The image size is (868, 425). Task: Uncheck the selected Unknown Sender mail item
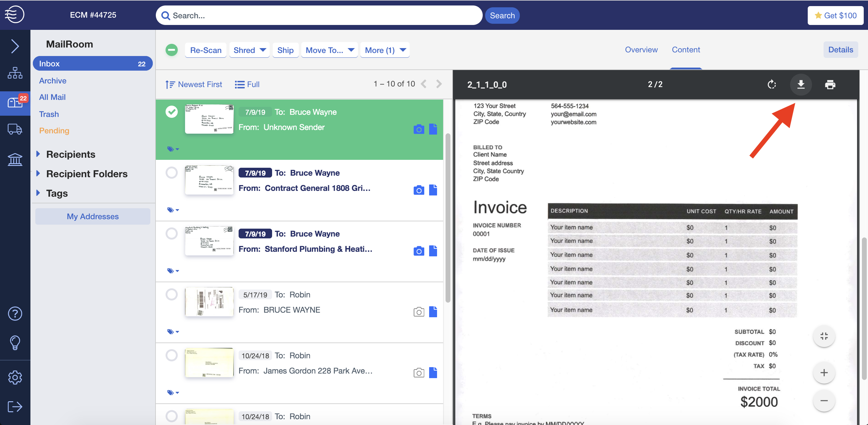(172, 111)
